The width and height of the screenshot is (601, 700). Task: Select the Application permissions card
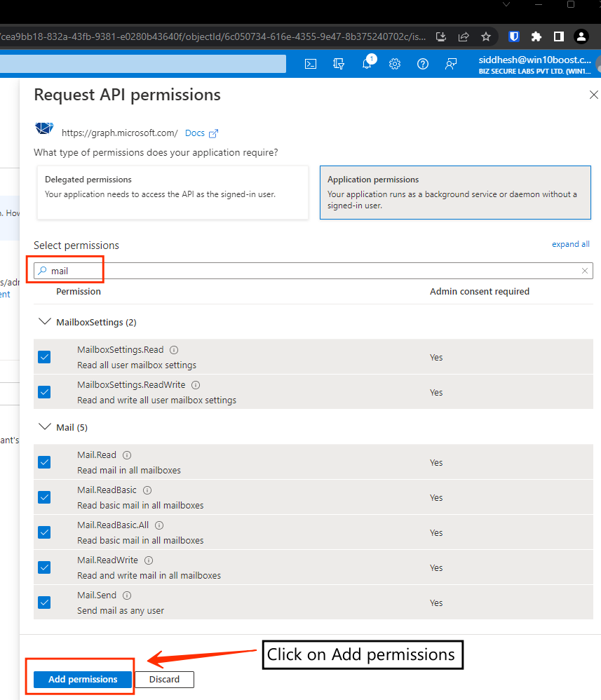pyautogui.click(x=454, y=192)
